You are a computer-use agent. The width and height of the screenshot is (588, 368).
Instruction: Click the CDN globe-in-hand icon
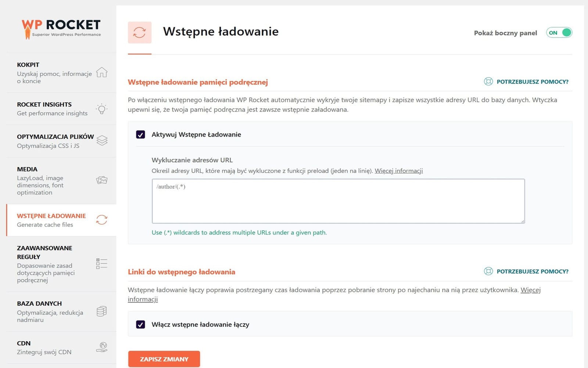point(102,347)
